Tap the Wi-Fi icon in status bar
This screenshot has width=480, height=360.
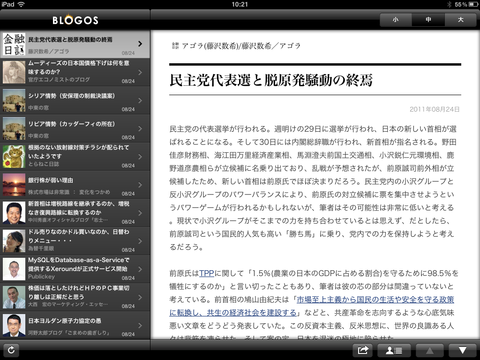21,4
